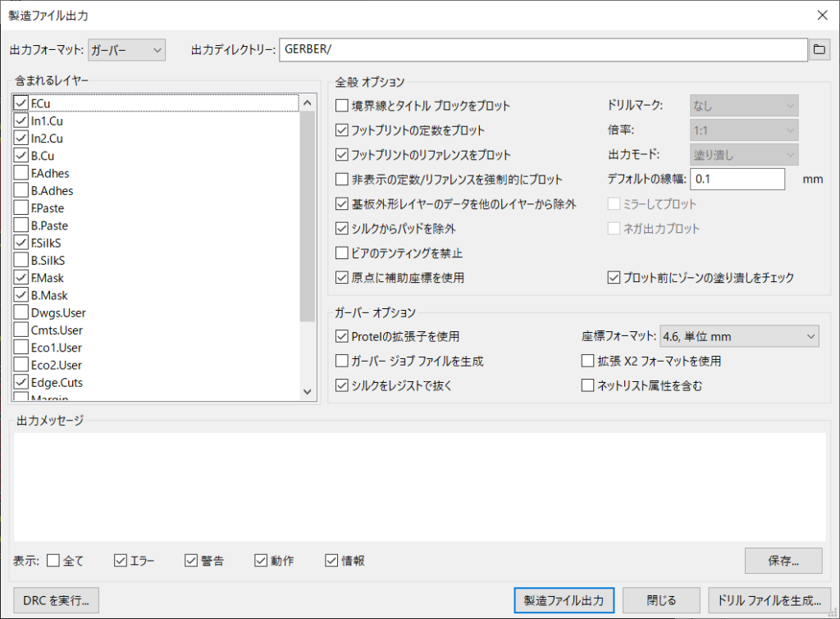Click the 保存 button for messages
Image resolution: width=840 pixels, height=619 pixels.
[x=783, y=561]
